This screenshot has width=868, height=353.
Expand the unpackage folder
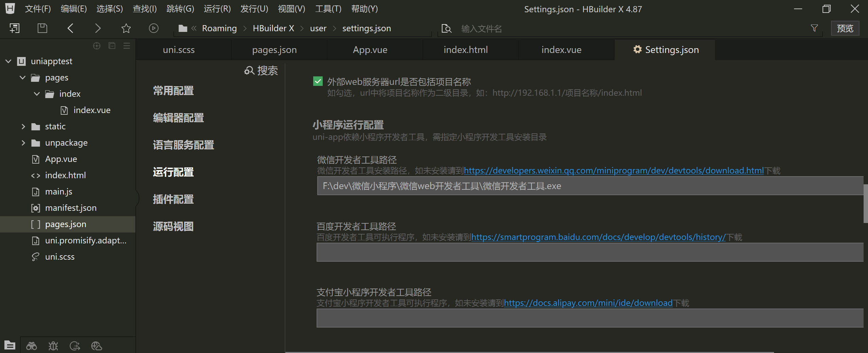pyautogui.click(x=23, y=143)
